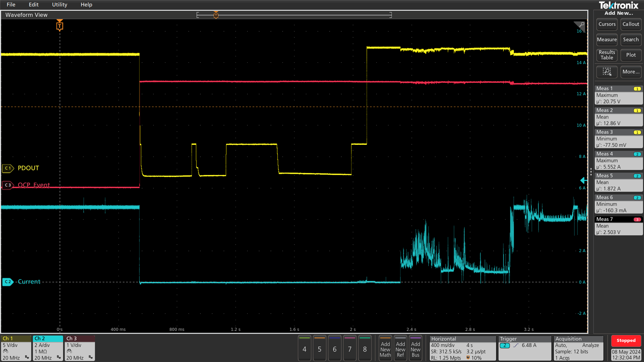The image size is (644, 362).
Task: Open the Horizontal settings badge
Action: [x=462, y=348]
